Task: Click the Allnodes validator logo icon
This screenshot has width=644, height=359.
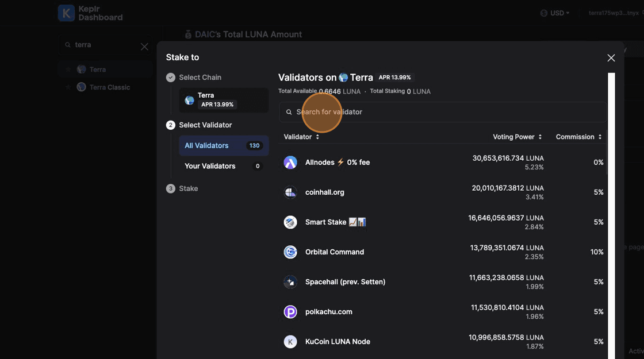Action: pyautogui.click(x=290, y=163)
